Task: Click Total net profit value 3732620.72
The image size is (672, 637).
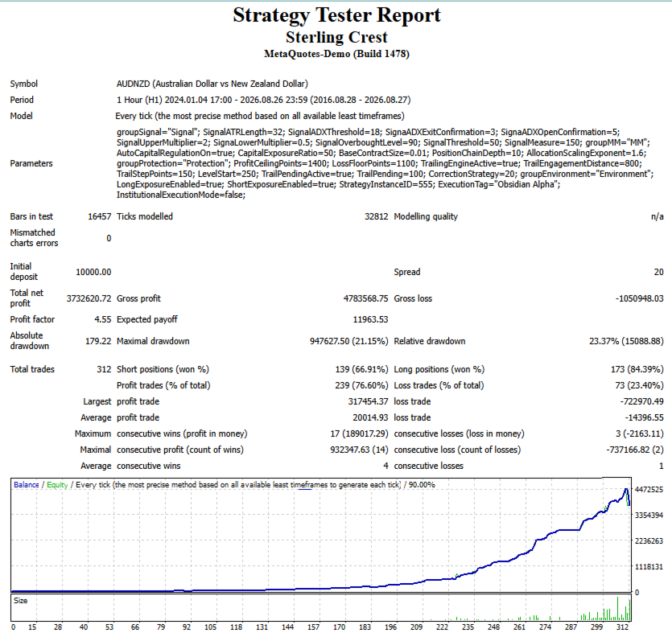Action: (89, 298)
